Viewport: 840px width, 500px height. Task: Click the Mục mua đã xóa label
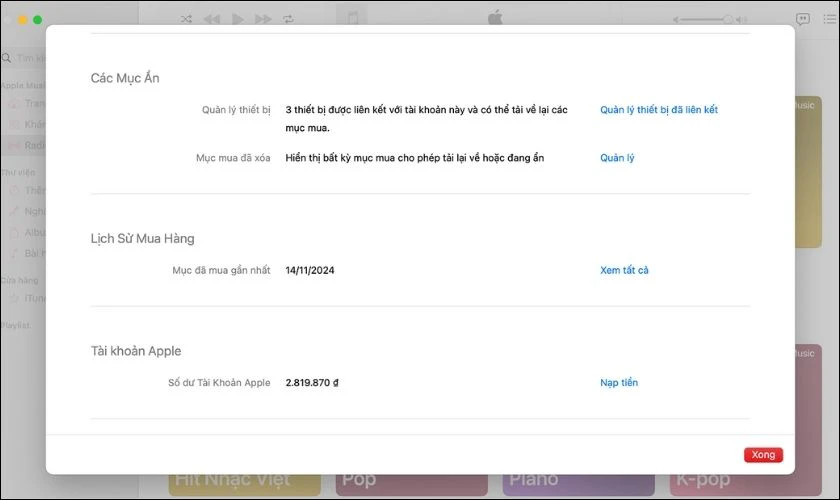233,158
